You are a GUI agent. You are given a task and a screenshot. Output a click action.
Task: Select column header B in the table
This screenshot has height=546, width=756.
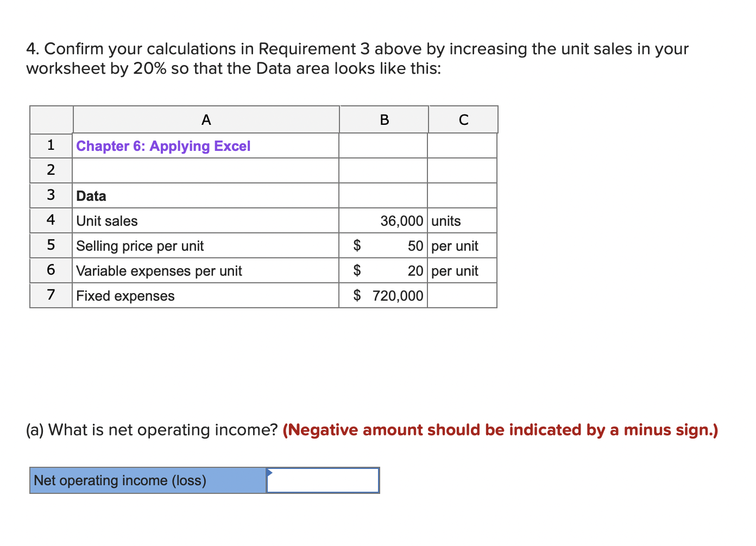click(x=383, y=119)
